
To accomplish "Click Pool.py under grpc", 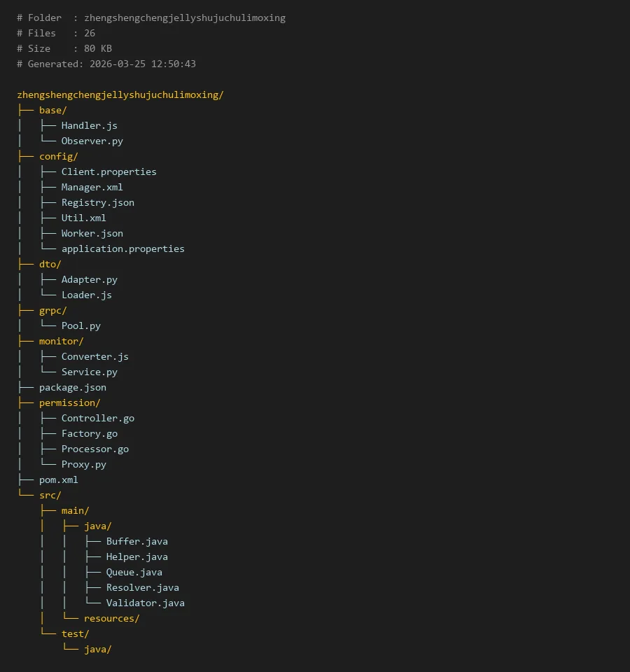I will click(x=80, y=326).
